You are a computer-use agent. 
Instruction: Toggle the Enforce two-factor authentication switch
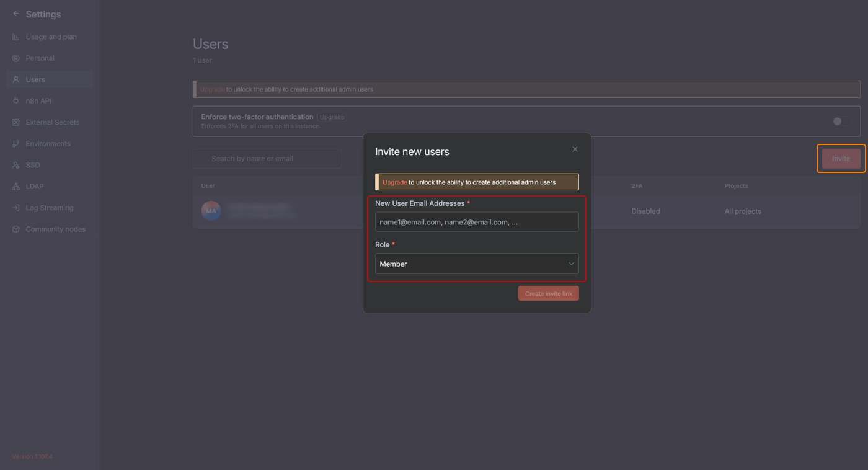click(x=840, y=122)
